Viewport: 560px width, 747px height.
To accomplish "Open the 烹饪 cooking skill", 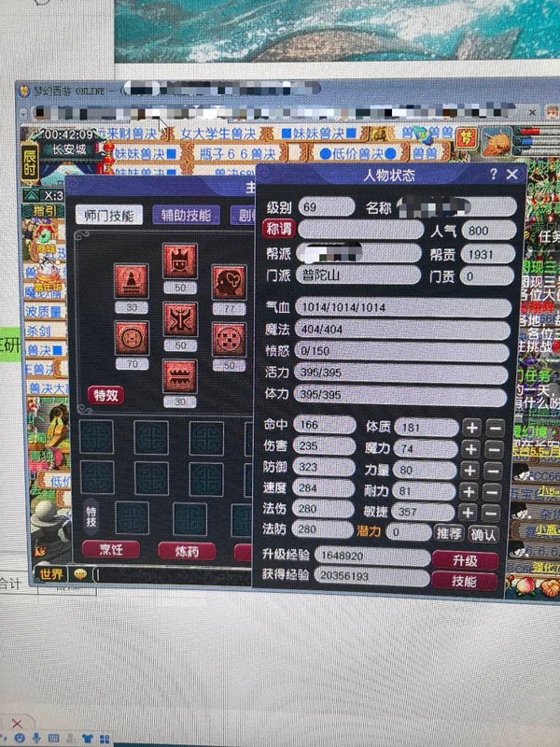I will (111, 549).
